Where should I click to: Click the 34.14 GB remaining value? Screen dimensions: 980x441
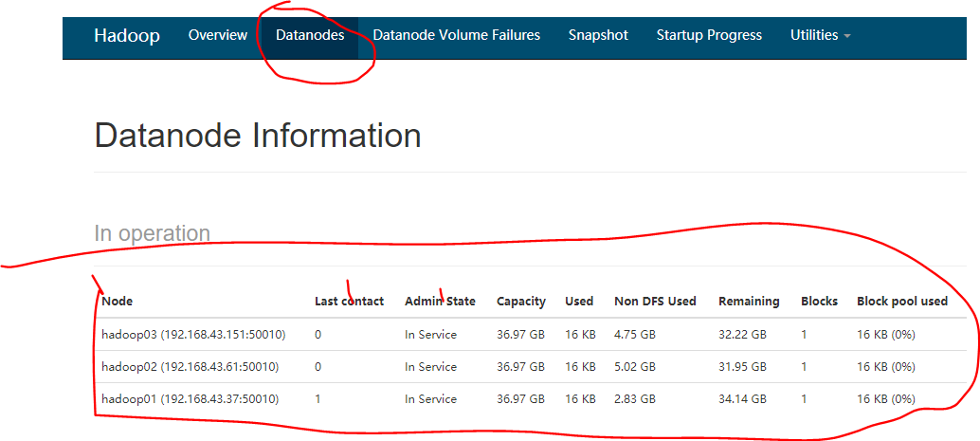(x=742, y=398)
